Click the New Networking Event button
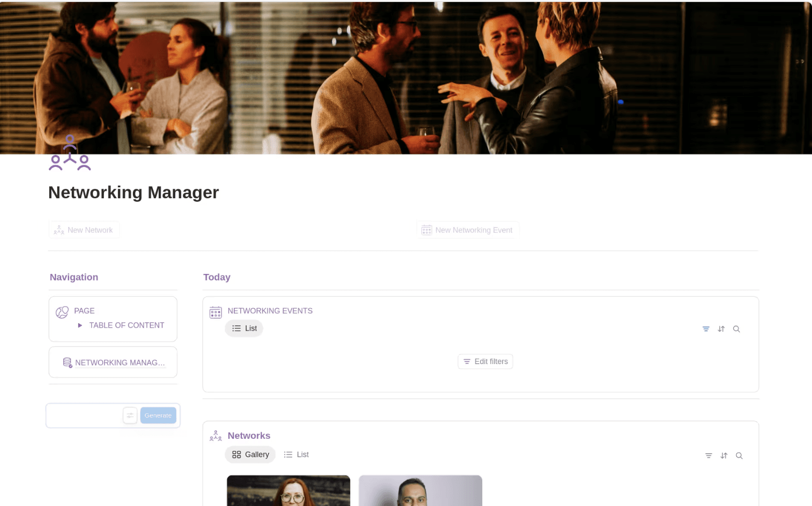Viewport: 812px width, 506px height. pos(467,230)
